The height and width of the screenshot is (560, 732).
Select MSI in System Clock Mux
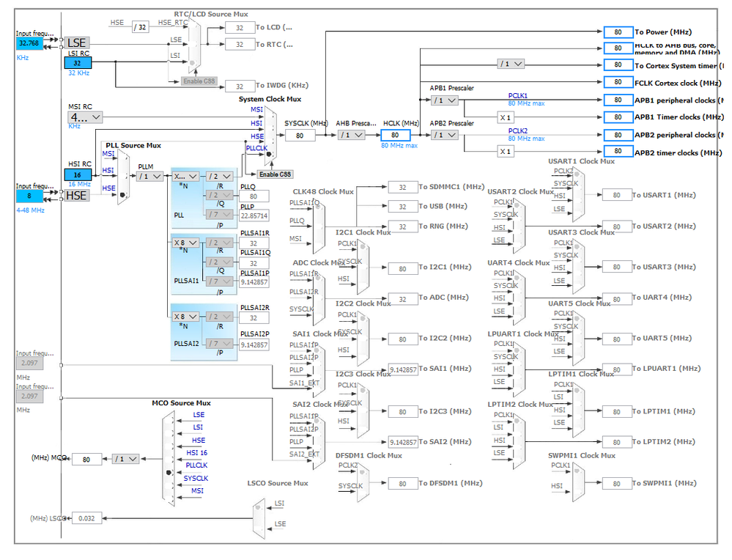tap(256, 109)
